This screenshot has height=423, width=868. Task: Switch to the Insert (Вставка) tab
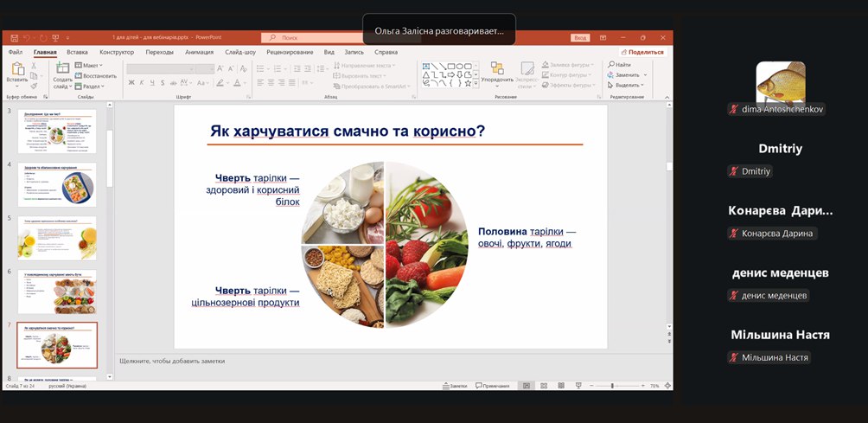(77, 52)
